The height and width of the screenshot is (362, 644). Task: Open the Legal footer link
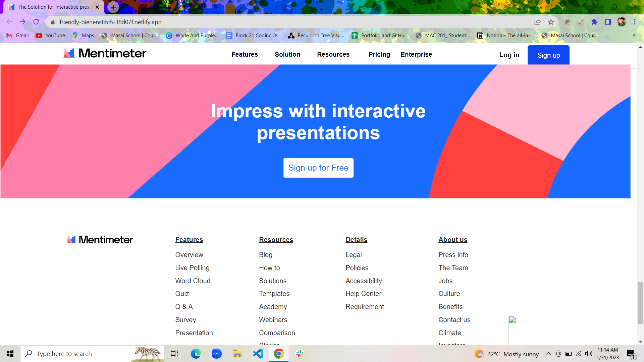pyautogui.click(x=354, y=255)
